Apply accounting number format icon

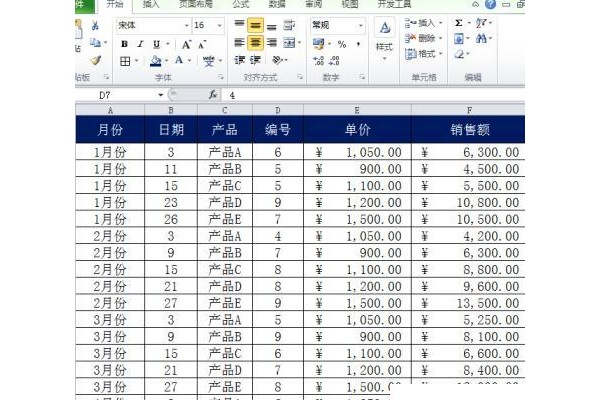pos(318,44)
